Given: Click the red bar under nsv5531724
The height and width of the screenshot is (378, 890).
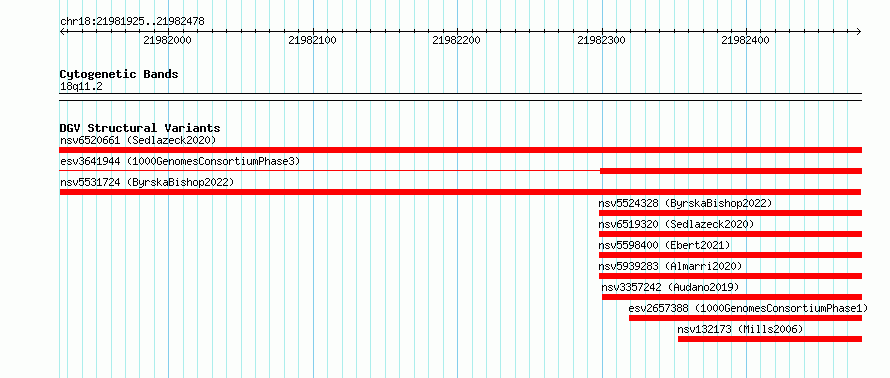Looking at the screenshot, I should point(460,192).
